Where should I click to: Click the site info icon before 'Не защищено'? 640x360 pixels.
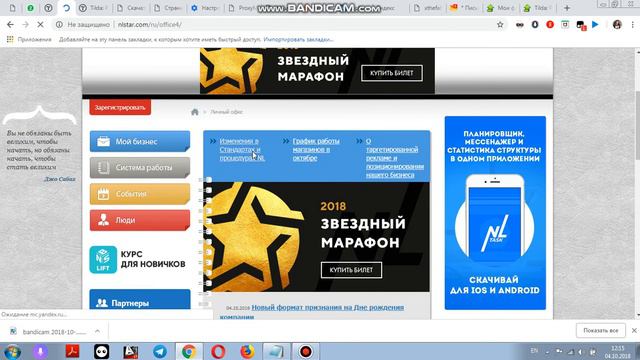tap(59, 24)
